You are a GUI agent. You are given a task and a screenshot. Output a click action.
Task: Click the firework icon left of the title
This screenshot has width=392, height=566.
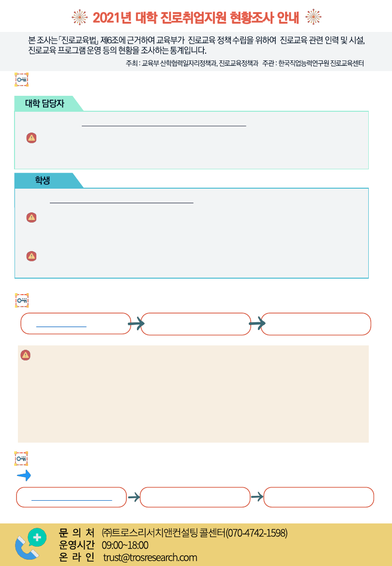click(79, 17)
